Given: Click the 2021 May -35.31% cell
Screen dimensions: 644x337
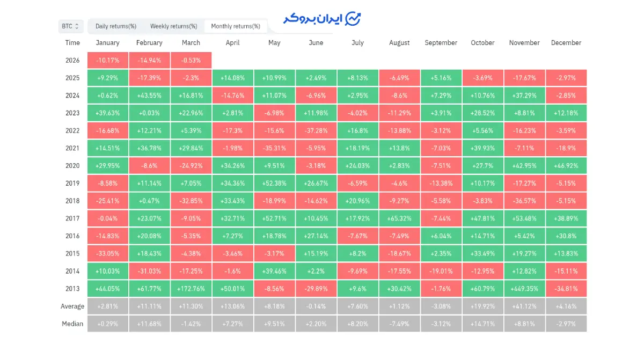Looking at the screenshot, I should [x=274, y=148].
